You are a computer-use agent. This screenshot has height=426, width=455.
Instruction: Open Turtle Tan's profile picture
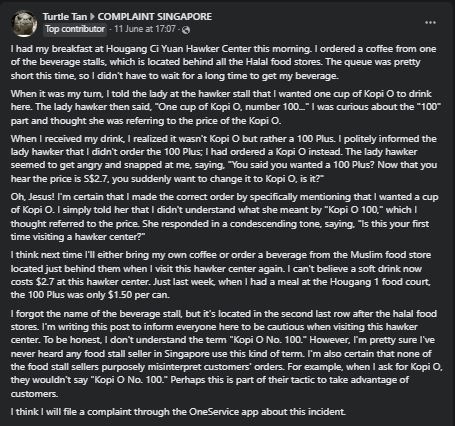click(24, 23)
